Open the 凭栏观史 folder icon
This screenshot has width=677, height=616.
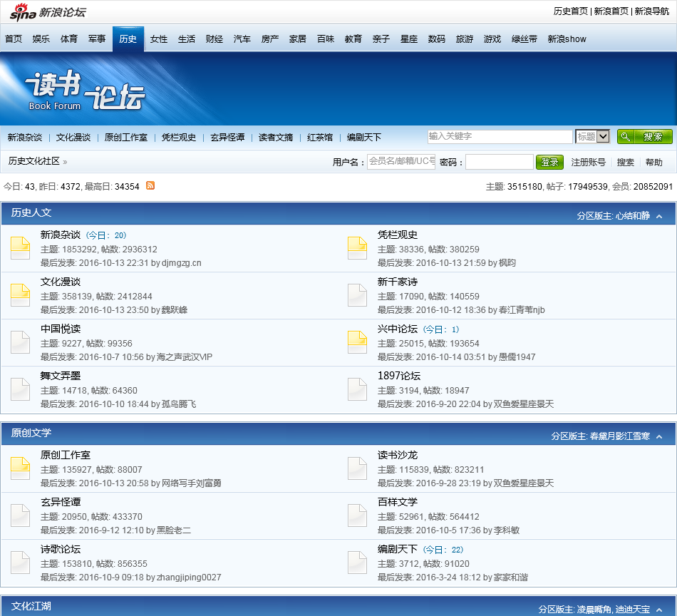coord(358,248)
